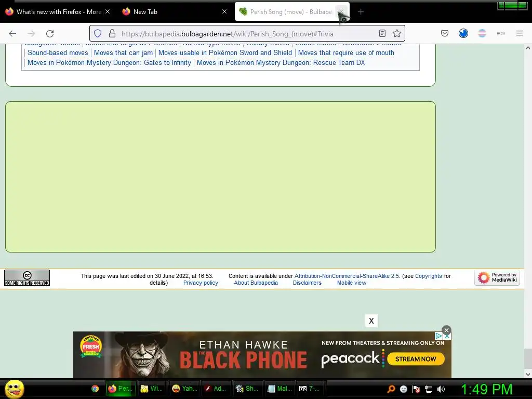Image resolution: width=532 pixels, height=399 pixels.
Task: Close the What's new with Firefox tab
Action: [107, 11]
